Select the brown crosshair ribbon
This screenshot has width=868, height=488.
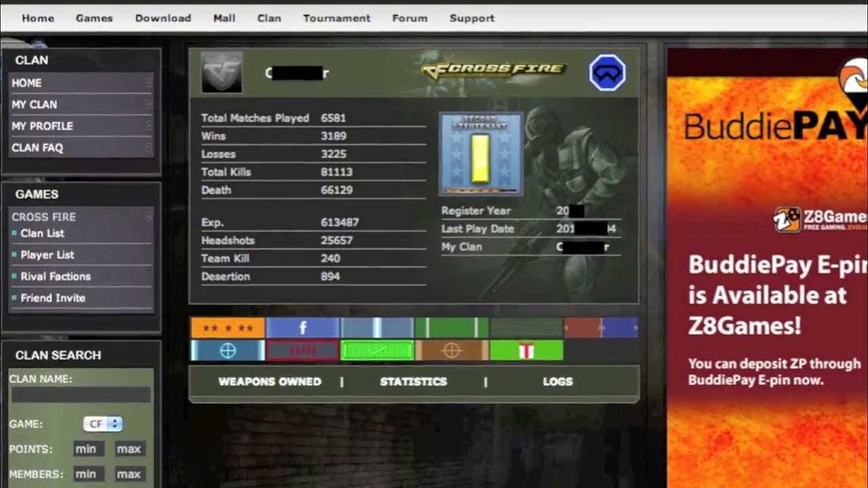452,350
